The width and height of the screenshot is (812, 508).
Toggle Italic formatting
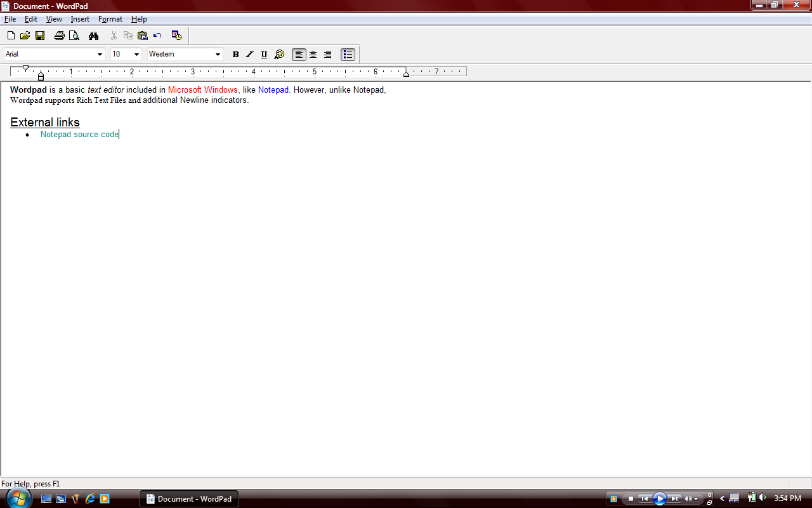pyautogui.click(x=250, y=55)
